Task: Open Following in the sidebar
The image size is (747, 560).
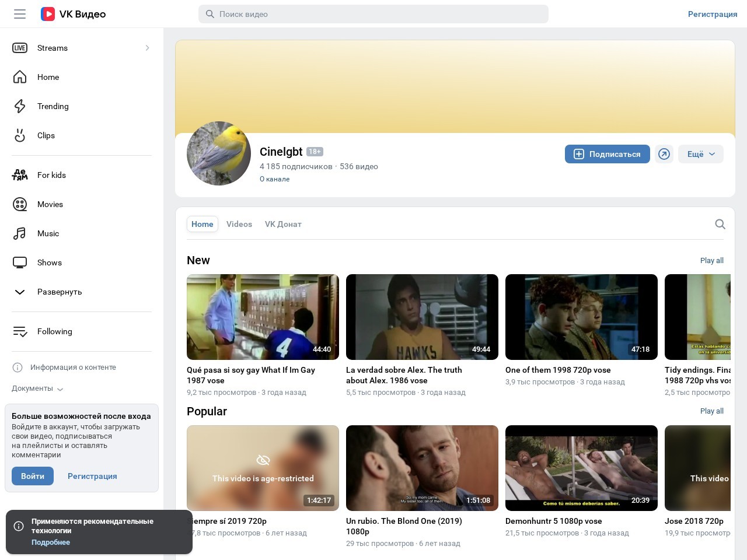Action: 82,331
